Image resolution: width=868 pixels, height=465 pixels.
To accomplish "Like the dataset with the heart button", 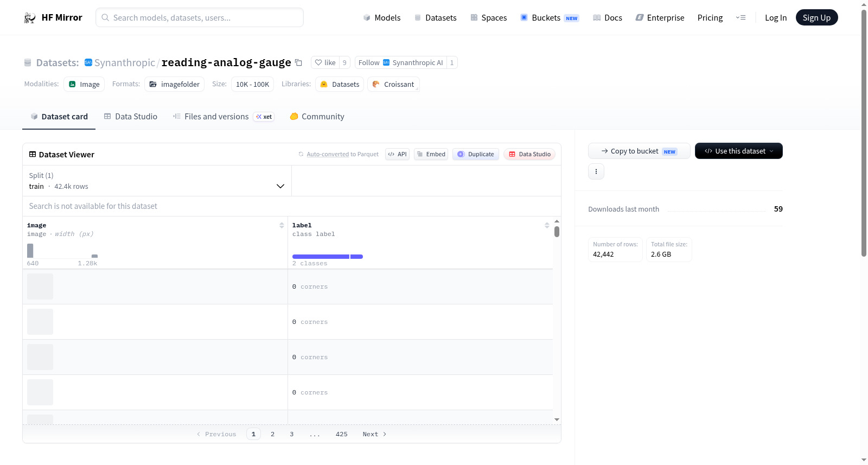I will point(325,62).
